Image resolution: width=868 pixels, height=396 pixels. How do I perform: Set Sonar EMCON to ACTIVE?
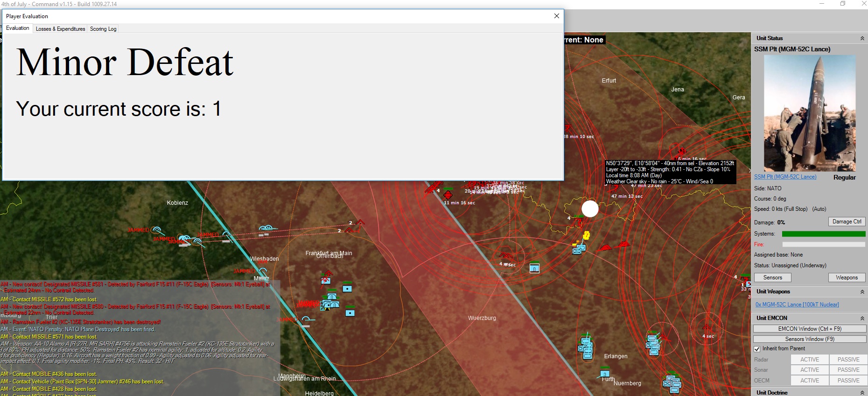[810, 370]
